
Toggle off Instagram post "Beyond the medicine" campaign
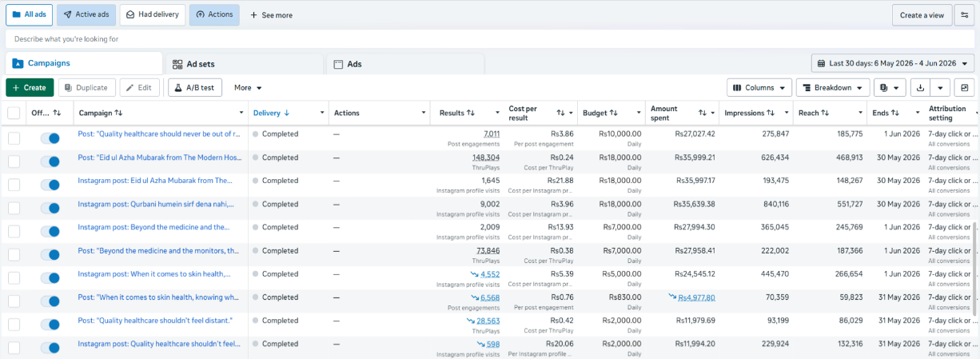click(x=50, y=231)
